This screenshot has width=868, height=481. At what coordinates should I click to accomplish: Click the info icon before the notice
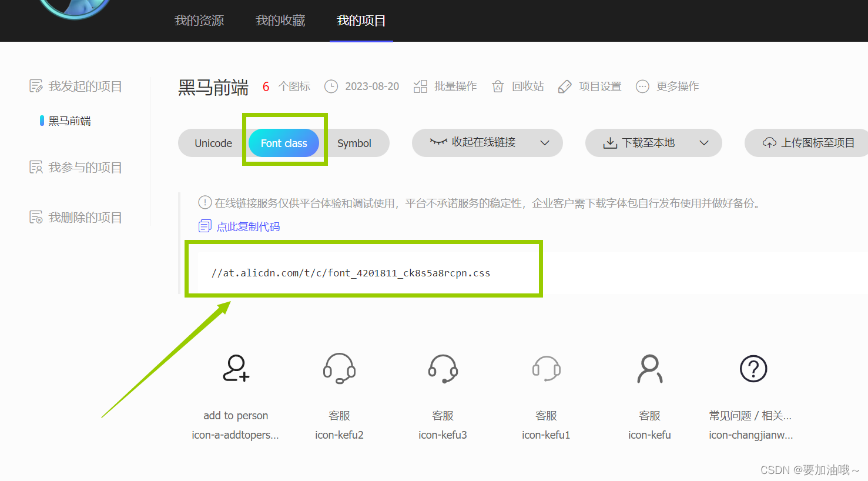[205, 203]
